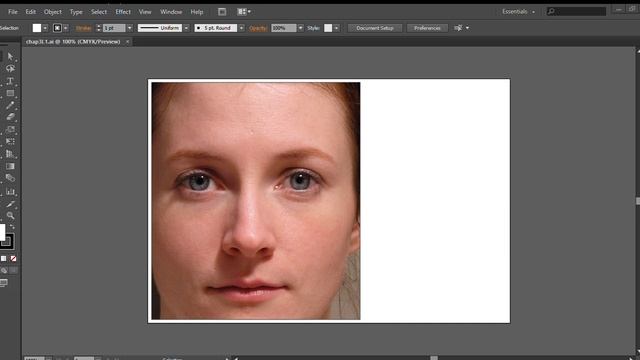This screenshot has height=360, width=640.
Task: Open the Help menu
Action: (x=197, y=12)
